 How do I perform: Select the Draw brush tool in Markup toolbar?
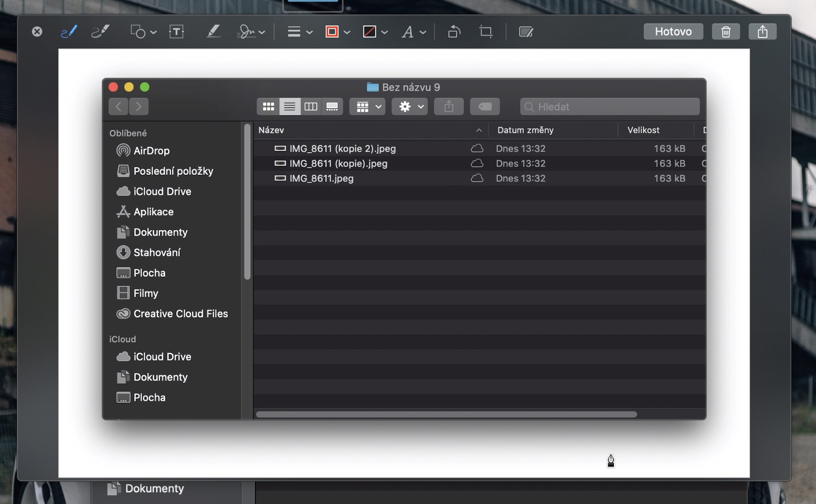point(101,32)
